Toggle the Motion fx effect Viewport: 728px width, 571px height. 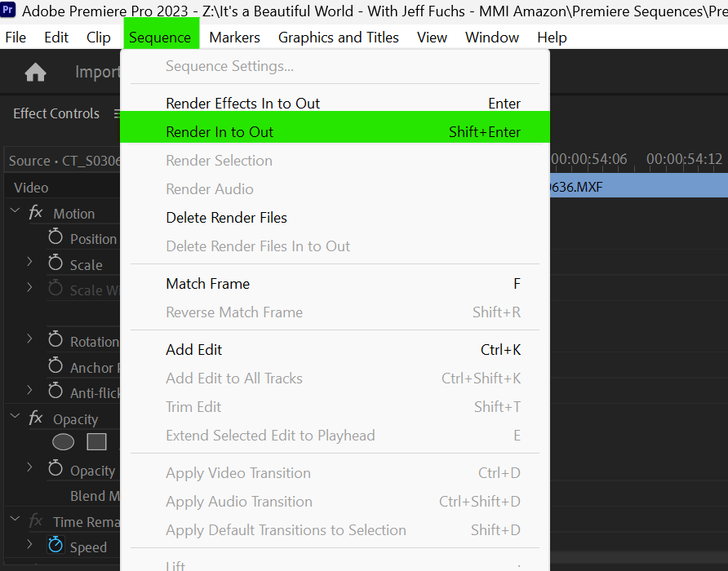coord(36,213)
